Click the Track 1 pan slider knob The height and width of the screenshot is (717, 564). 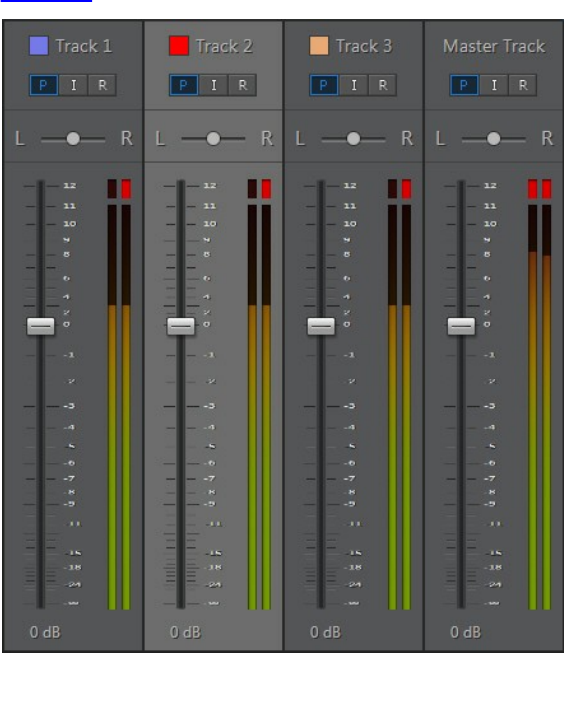73,139
